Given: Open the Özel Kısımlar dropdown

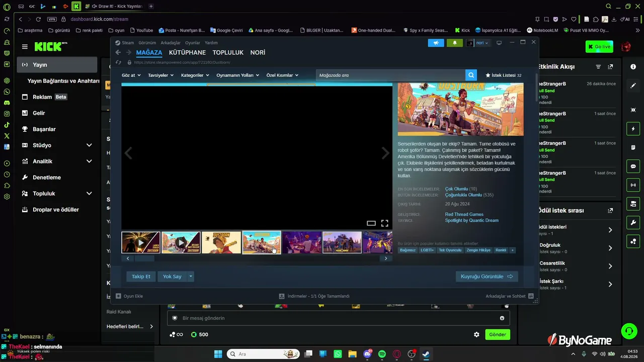Looking at the screenshot, I should pos(282,75).
